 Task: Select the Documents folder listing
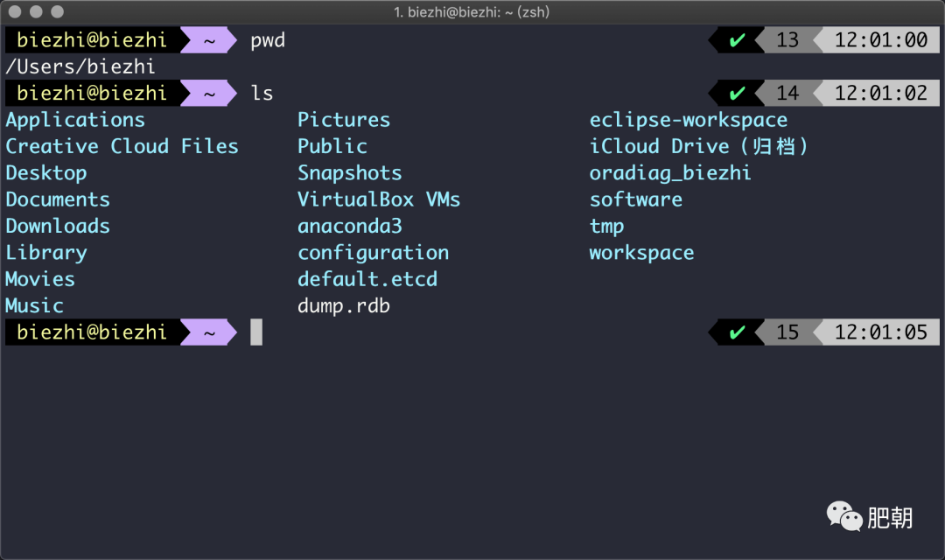click(58, 199)
